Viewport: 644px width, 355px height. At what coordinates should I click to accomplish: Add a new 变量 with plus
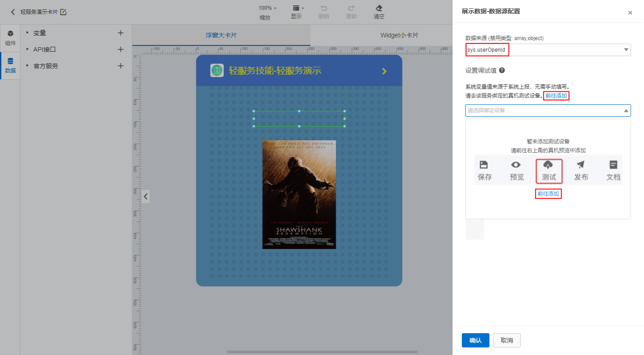[x=120, y=33]
